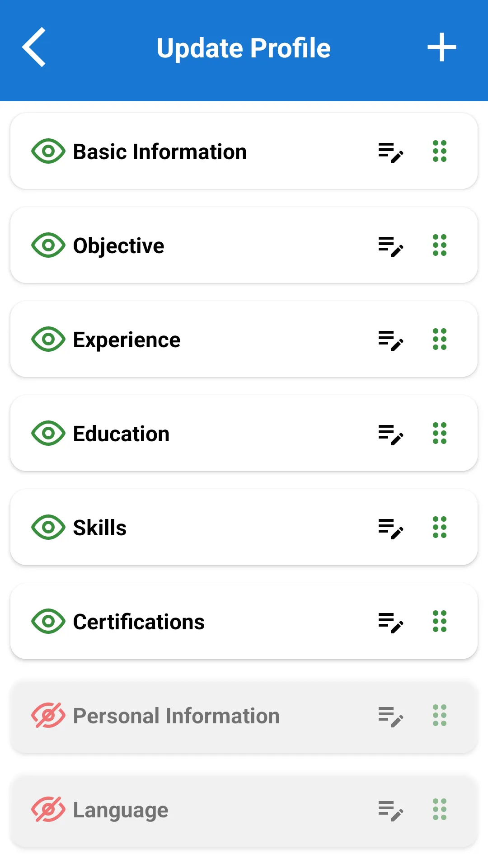Go back using the header arrow
This screenshot has height=868, width=488.
click(34, 47)
